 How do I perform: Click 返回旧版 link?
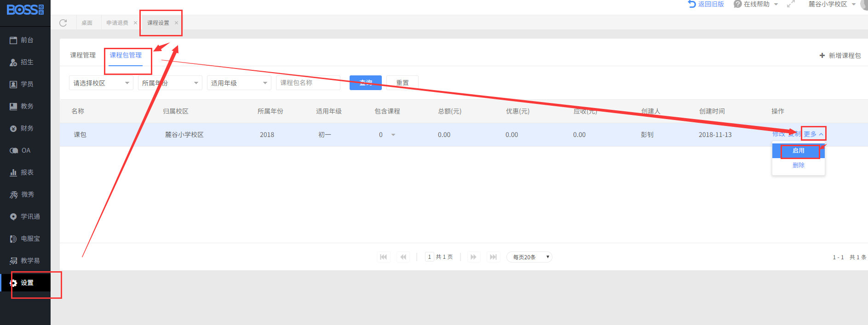pos(706,4)
